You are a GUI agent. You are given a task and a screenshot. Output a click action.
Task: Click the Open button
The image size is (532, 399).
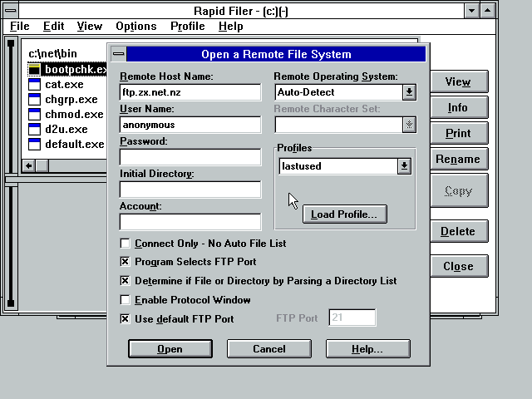(x=170, y=349)
